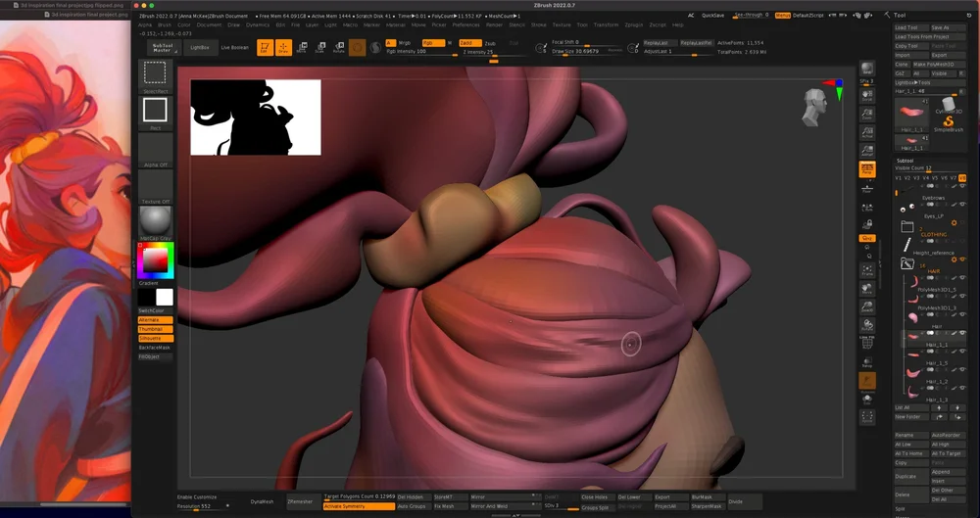Viewport: 980px width, 518px height.
Task: Click the DynaMesh button
Action: pyautogui.click(x=263, y=501)
